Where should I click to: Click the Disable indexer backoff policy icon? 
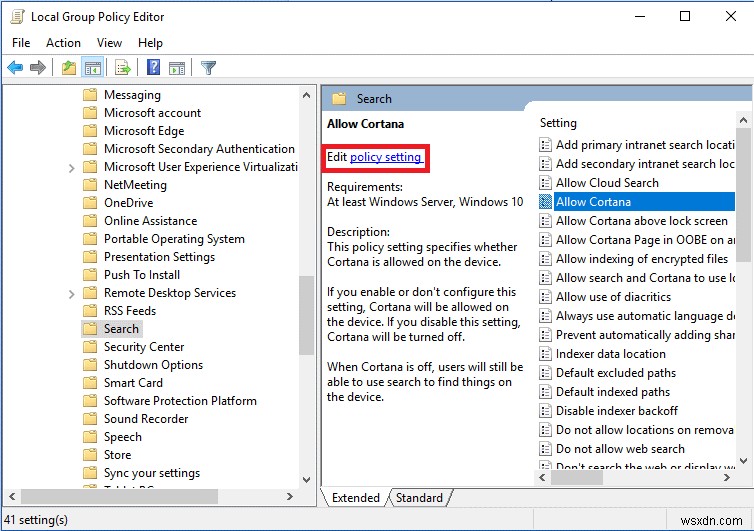click(x=545, y=411)
